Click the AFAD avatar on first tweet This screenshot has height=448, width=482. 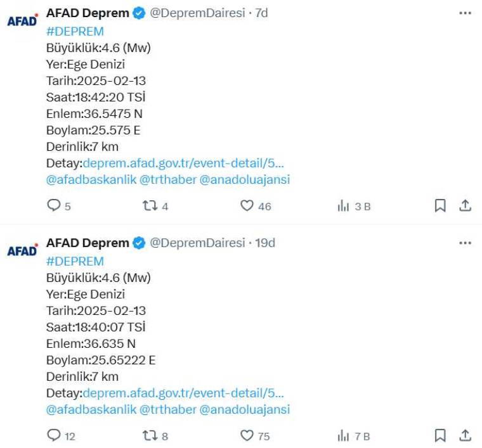click(22, 21)
